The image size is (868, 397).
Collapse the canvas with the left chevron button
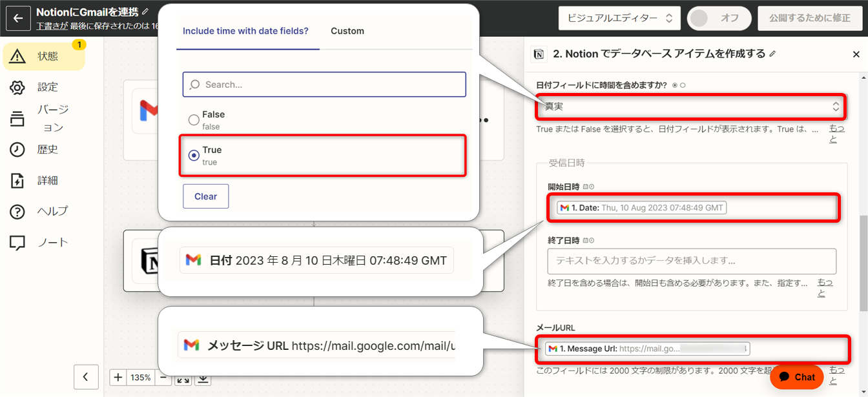coord(86,377)
